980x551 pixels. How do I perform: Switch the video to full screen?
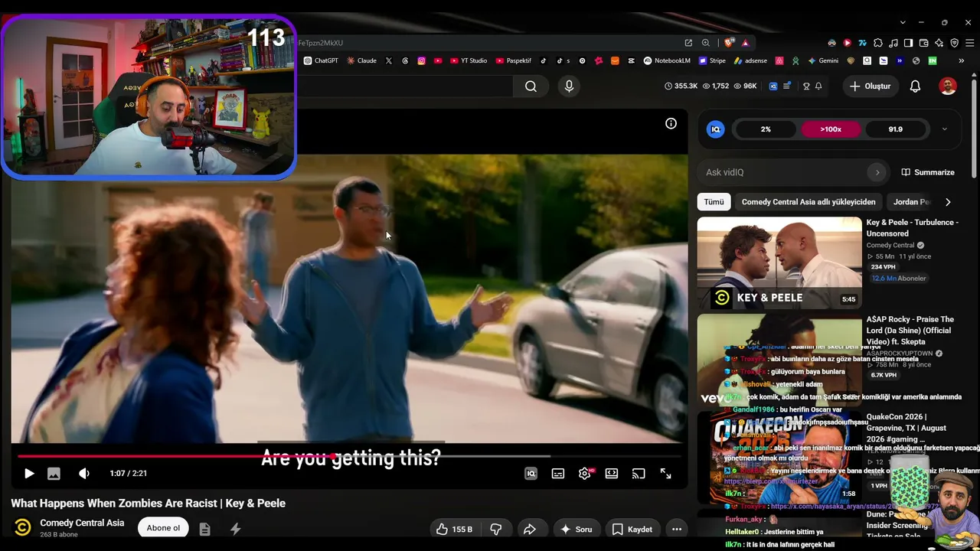pyautogui.click(x=666, y=474)
